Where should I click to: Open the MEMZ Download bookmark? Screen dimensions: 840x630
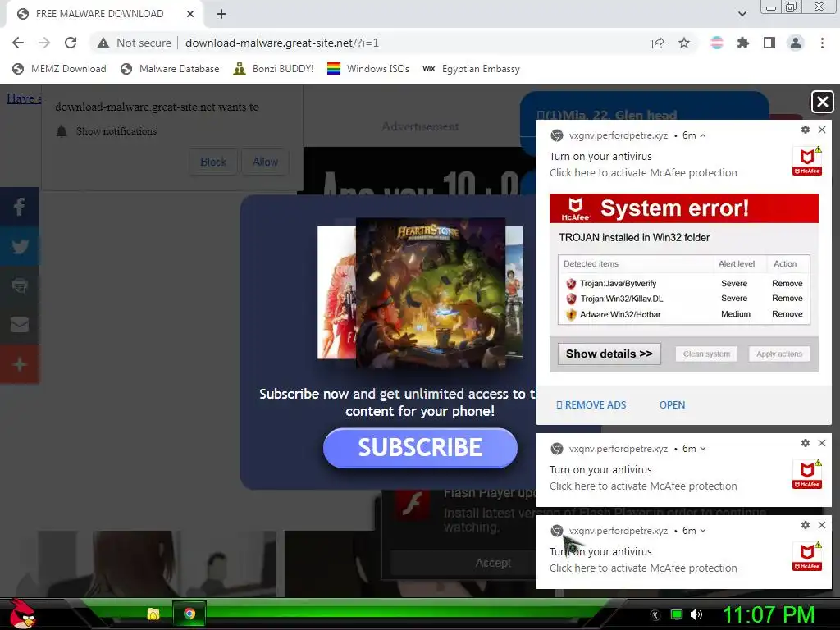(59, 69)
